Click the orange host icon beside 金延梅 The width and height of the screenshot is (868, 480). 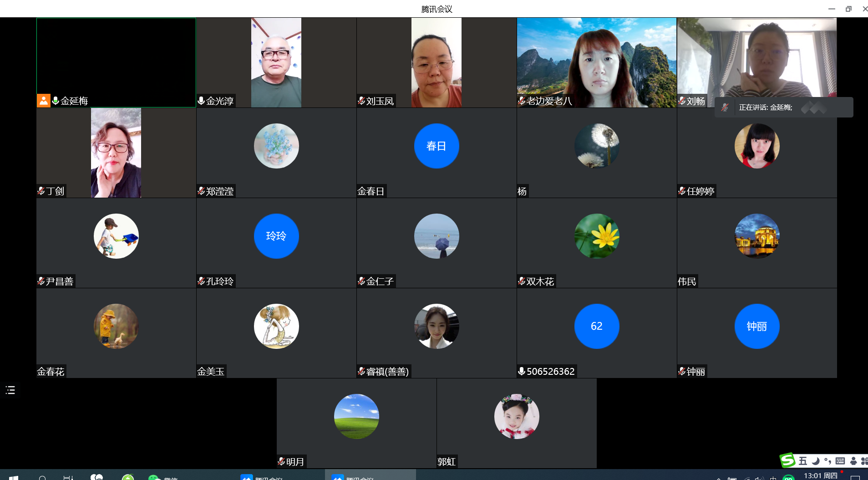point(43,101)
